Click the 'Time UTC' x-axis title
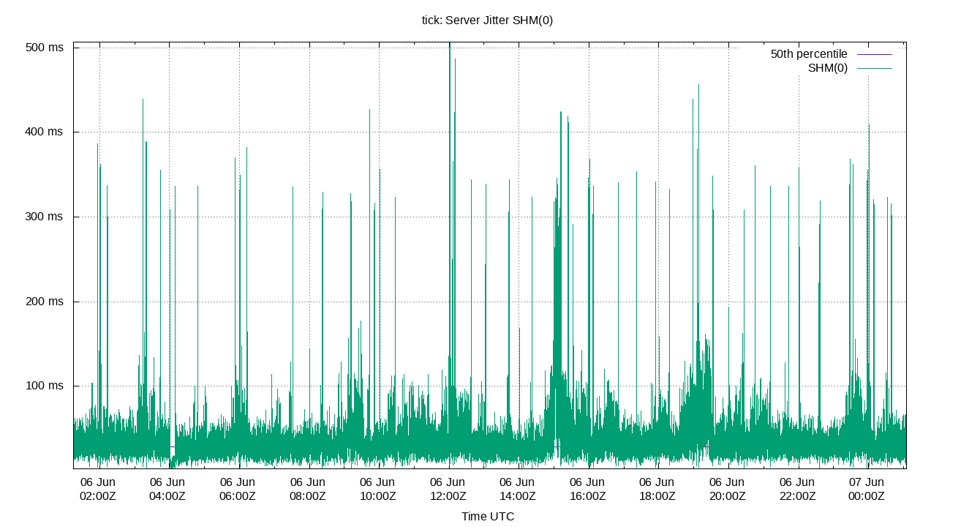The width and height of the screenshot is (980, 527). point(488,517)
